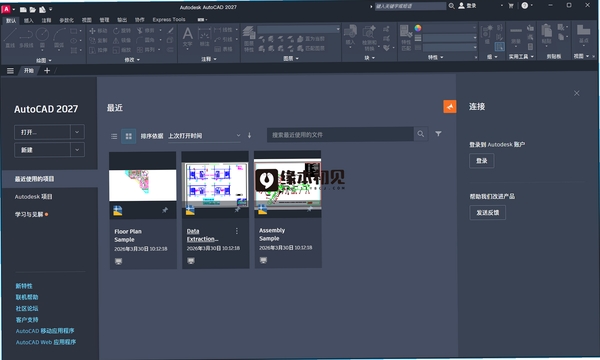The width and height of the screenshot is (600, 360).
Task: Click Match Properties (特性匹配) icon
Action: pos(406,37)
